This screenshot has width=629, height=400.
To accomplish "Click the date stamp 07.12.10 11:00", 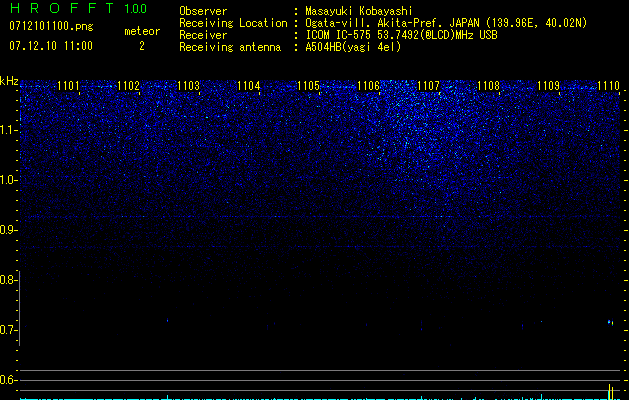I will click(x=51, y=46).
